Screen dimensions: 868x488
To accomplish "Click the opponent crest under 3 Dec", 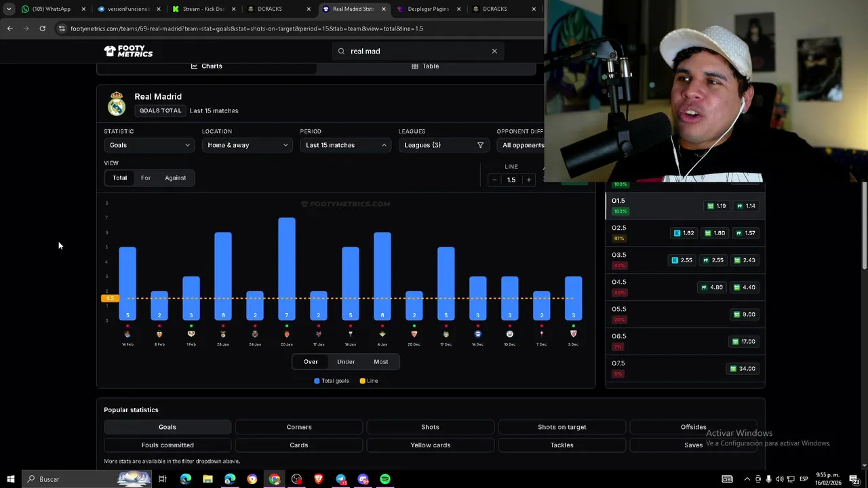I will coord(574,334).
